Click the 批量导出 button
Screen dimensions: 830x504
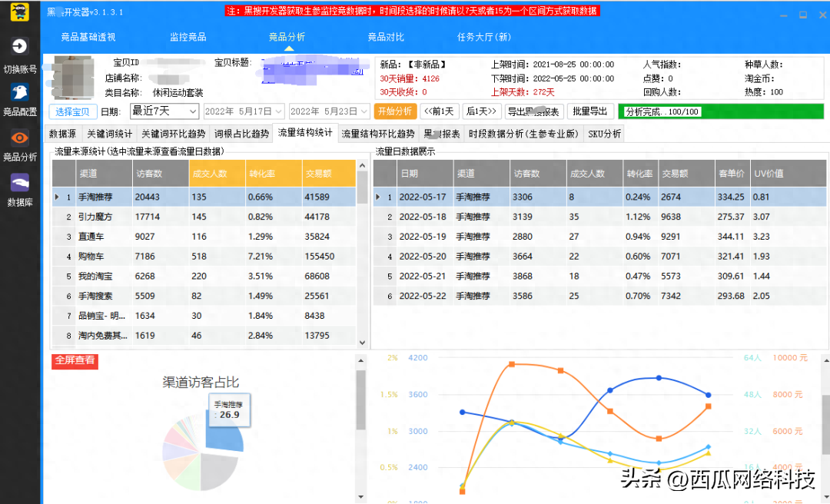click(x=590, y=111)
